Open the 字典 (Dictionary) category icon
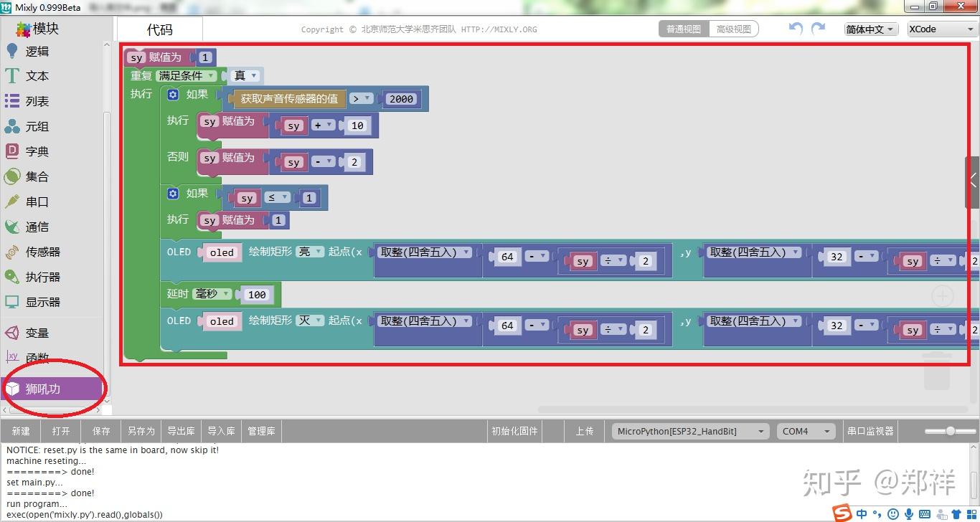This screenshot has height=522, width=980. tap(12, 151)
